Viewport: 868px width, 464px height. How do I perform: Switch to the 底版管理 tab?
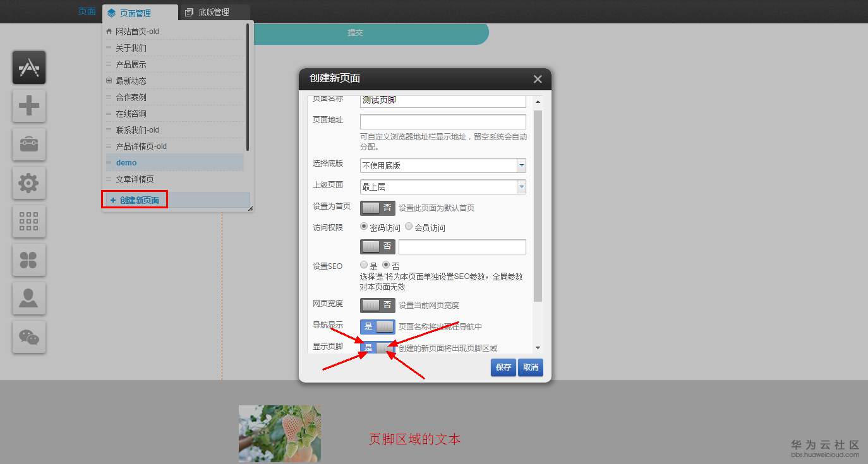[215, 13]
